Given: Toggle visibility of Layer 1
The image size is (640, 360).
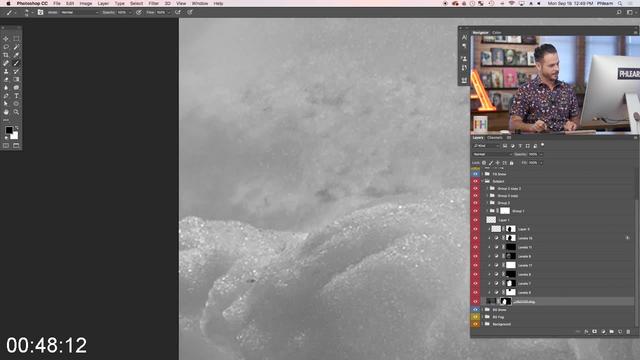Looking at the screenshot, I should (x=475, y=220).
